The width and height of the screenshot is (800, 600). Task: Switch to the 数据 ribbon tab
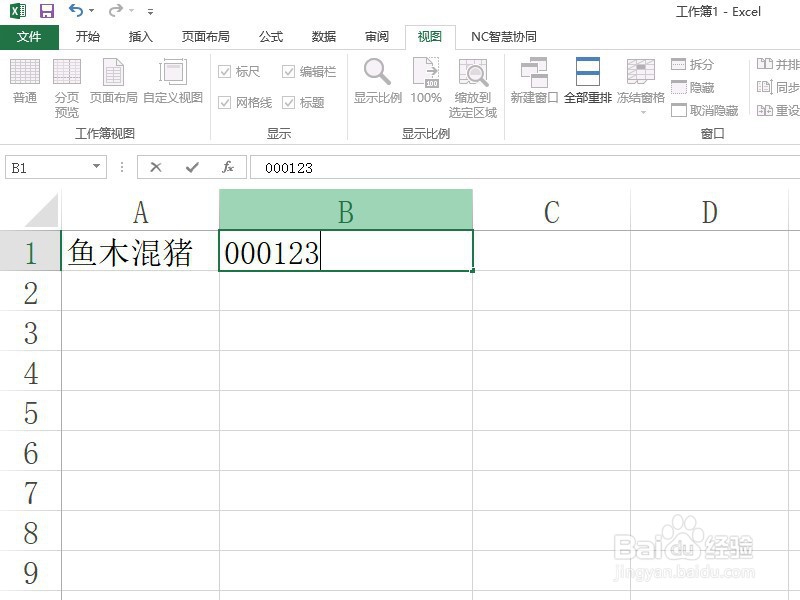pyautogui.click(x=323, y=36)
